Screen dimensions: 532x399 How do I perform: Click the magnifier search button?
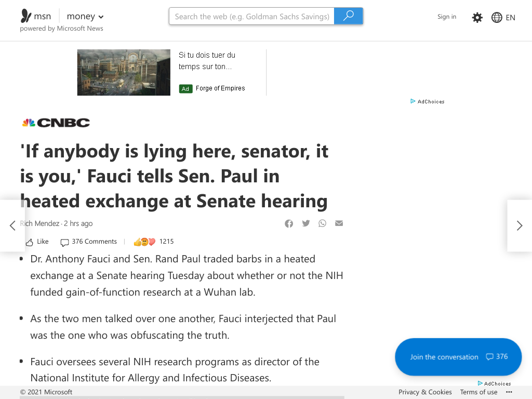click(348, 16)
